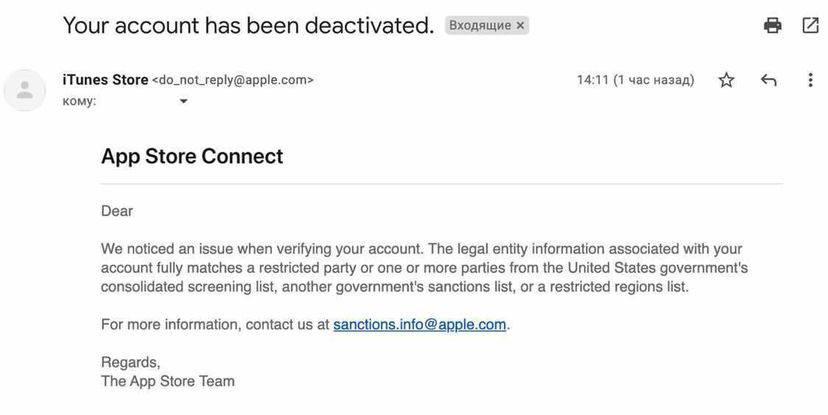Click 'The App Store Team' signature

168,381
